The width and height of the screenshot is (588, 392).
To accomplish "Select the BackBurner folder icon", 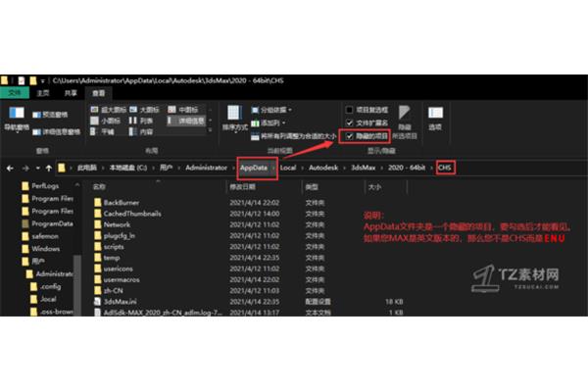I will 97,203.
